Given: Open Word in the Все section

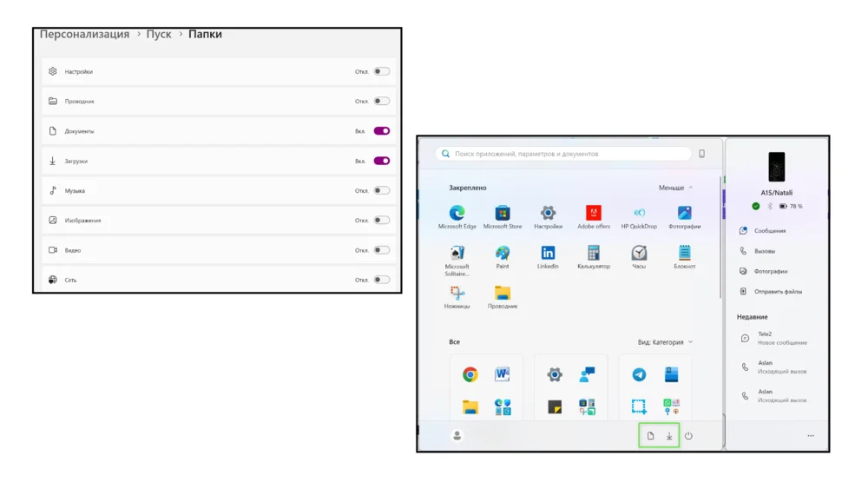Looking at the screenshot, I should coord(502,374).
